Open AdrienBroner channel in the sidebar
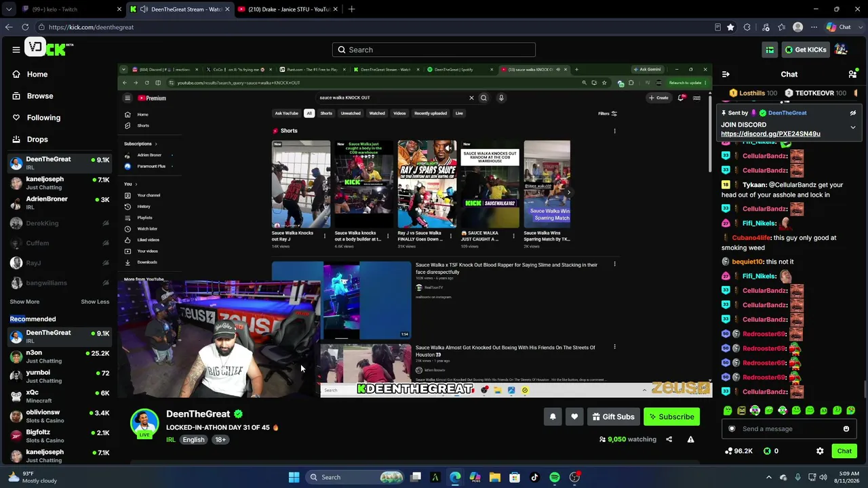The image size is (868, 488). coord(60,203)
